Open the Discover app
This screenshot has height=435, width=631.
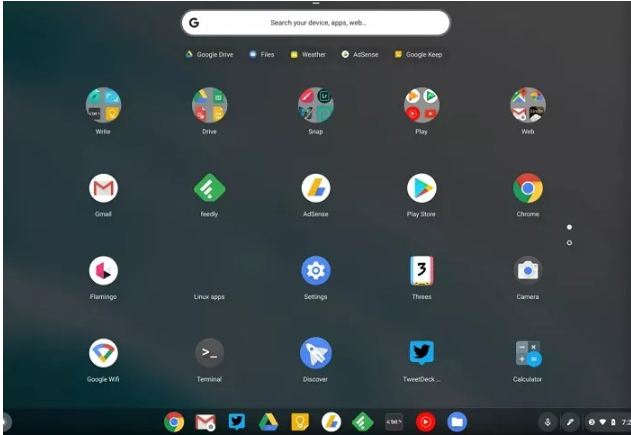(316, 353)
